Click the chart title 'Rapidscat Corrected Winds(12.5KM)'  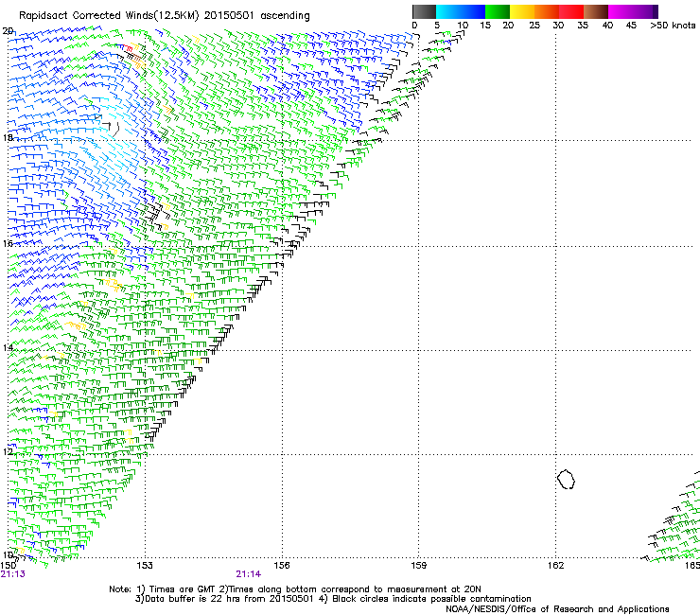[109, 16]
